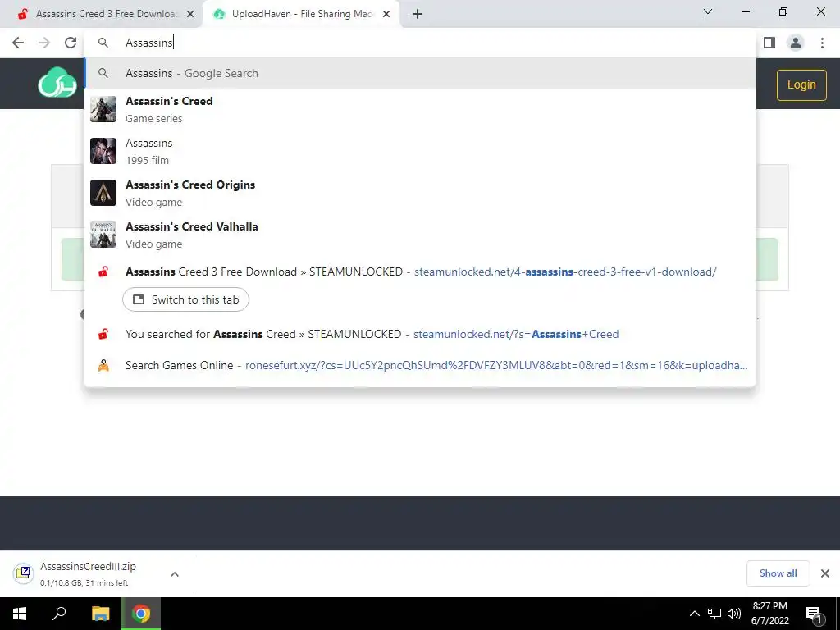Screen dimensions: 840x630
Task: Select the UploadHaven File Sharing tab
Action: pyautogui.click(x=302, y=14)
